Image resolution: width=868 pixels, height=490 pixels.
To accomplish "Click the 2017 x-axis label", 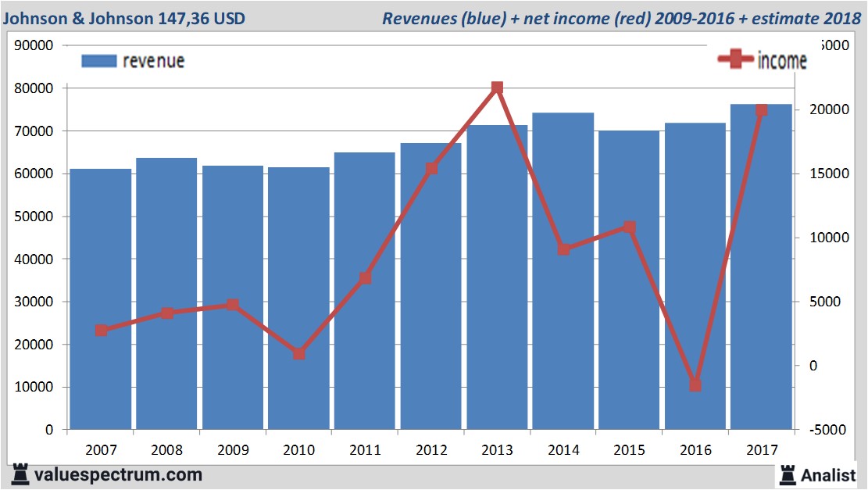I will pos(762,449).
